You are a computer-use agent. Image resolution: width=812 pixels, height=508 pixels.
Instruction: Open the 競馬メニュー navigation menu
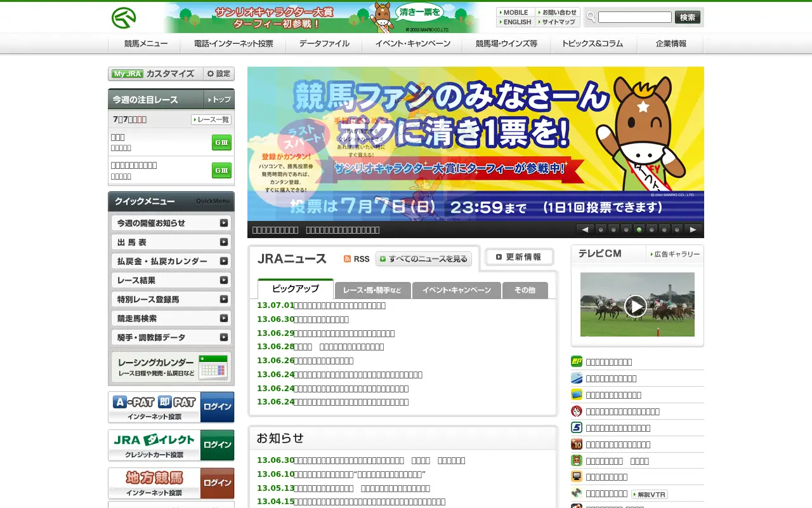tap(146, 44)
